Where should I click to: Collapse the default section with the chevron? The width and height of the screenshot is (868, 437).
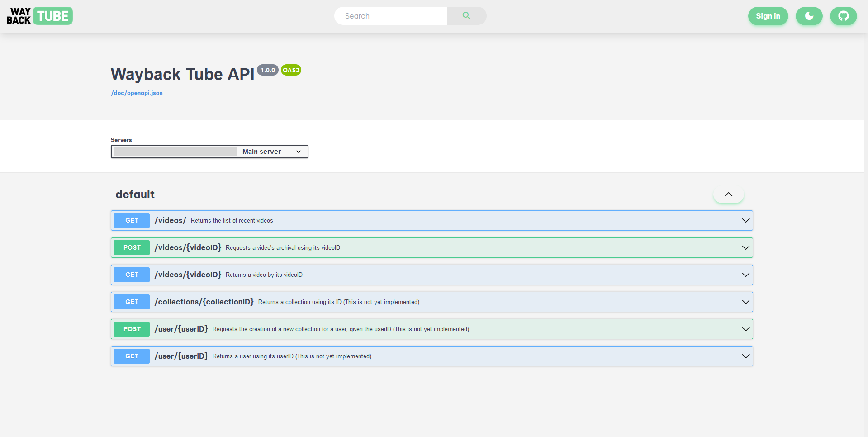coord(728,195)
